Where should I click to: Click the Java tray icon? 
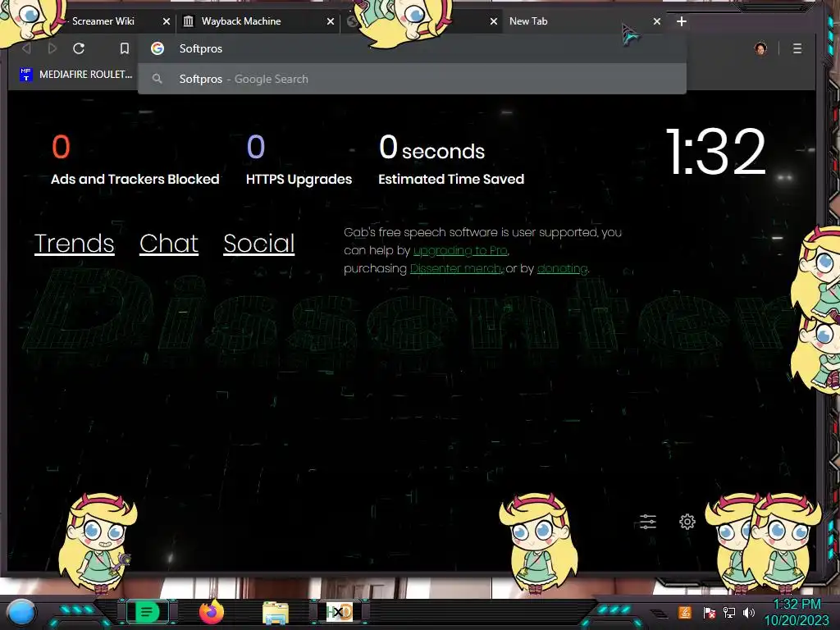tap(685, 612)
